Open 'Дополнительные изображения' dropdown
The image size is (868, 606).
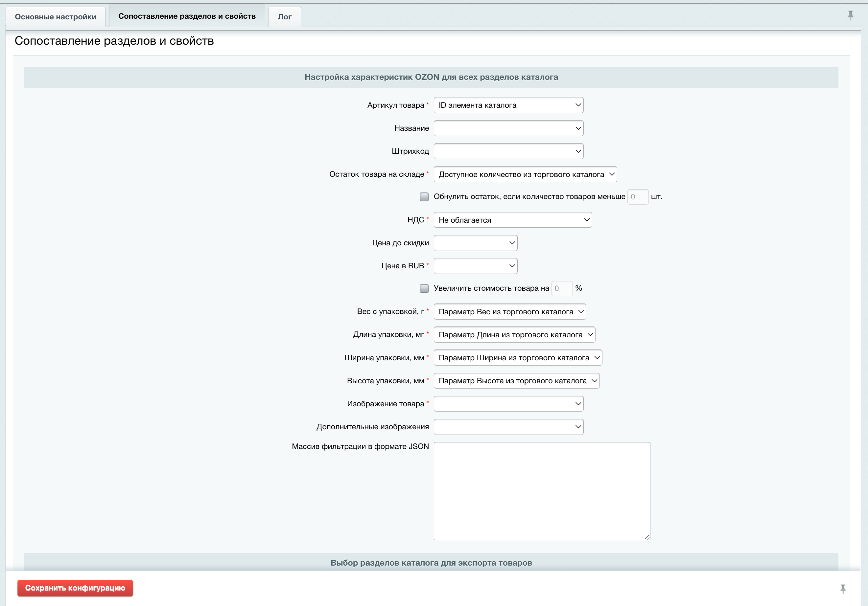(x=508, y=427)
